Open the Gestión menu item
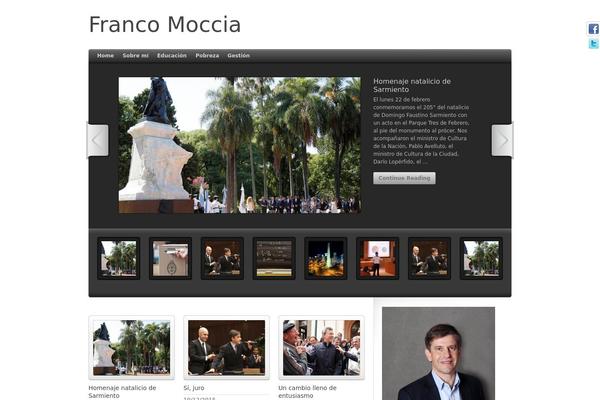600x400 pixels. click(238, 56)
